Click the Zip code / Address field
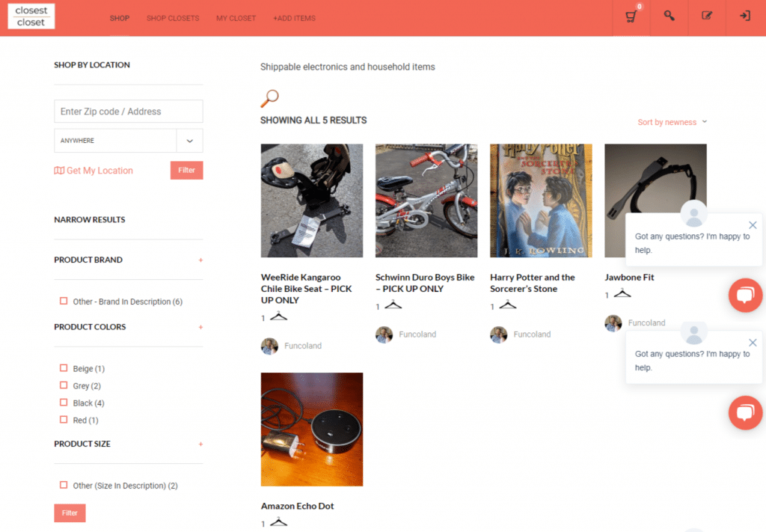The width and height of the screenshot is (766, 532). [128, 111]
